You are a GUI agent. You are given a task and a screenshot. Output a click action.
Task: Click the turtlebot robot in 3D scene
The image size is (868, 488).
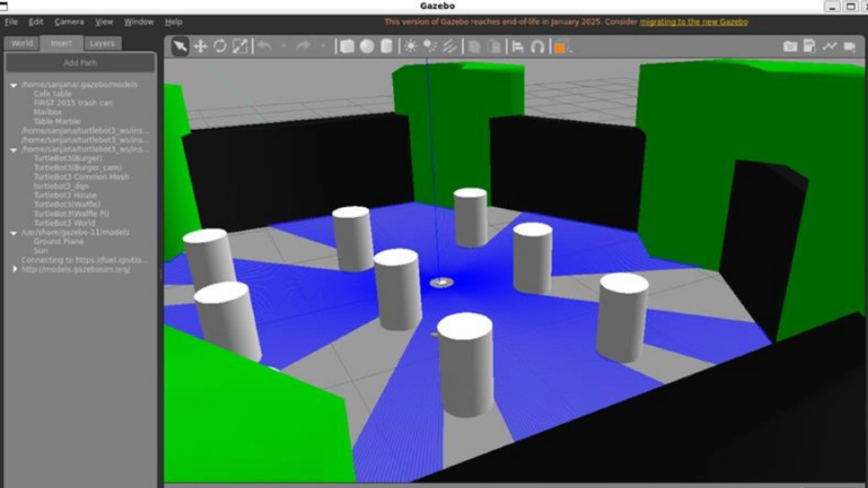tap(442, 283)
